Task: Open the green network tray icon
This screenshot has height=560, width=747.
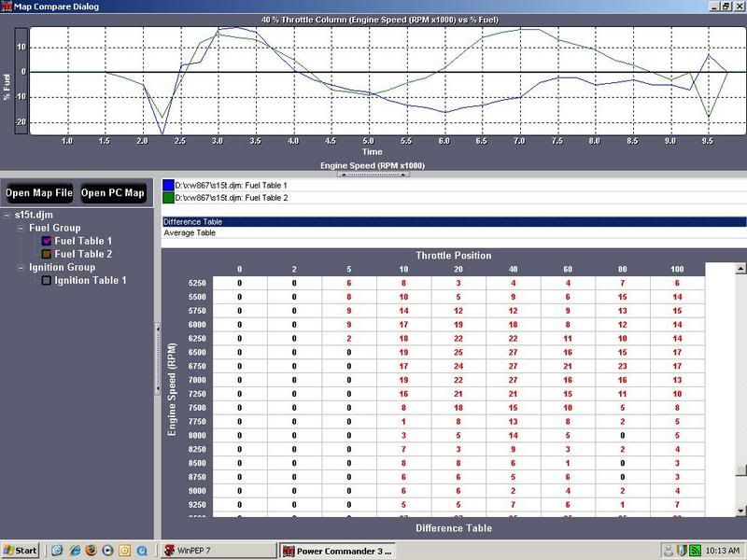Action: [x=695, y=551]
